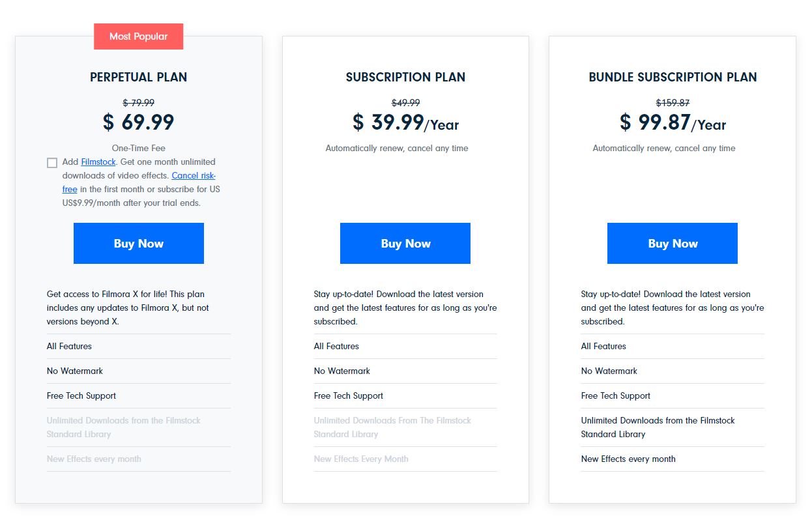Click the $69.99 perpetual price
The width and height of the screenshot is (812, 516).
coord(138,122)
